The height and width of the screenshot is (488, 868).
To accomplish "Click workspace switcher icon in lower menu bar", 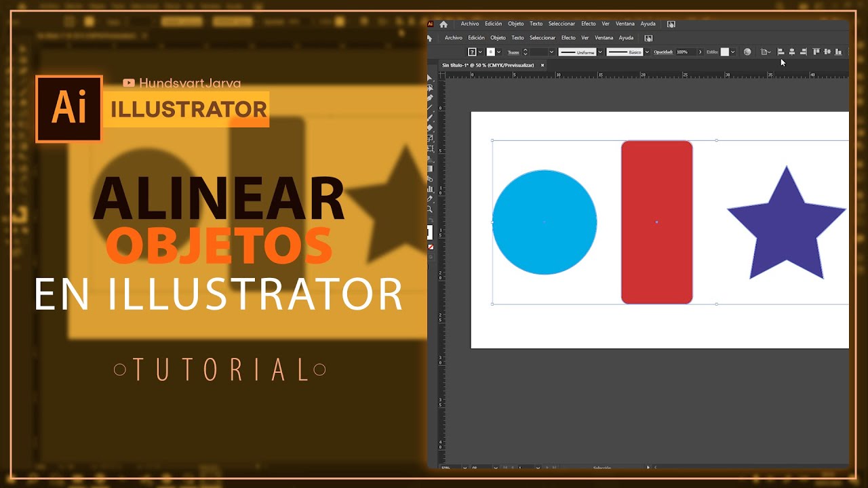I will [648, 38].
